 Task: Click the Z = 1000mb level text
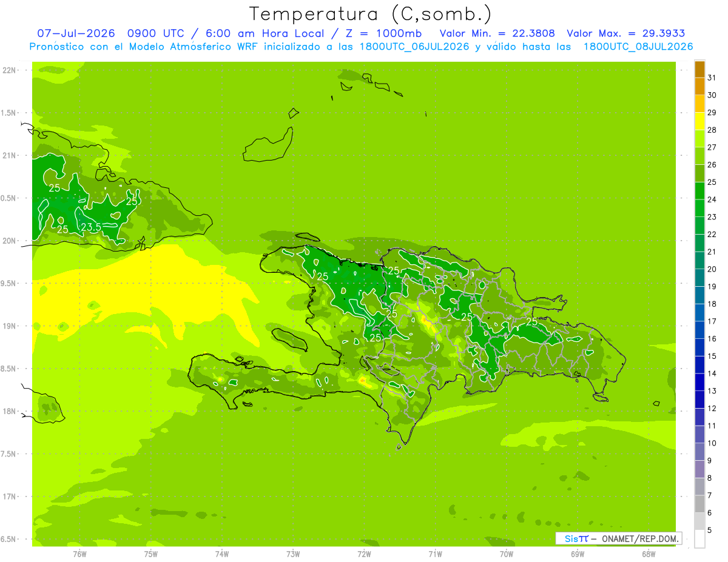pos(383,33)
